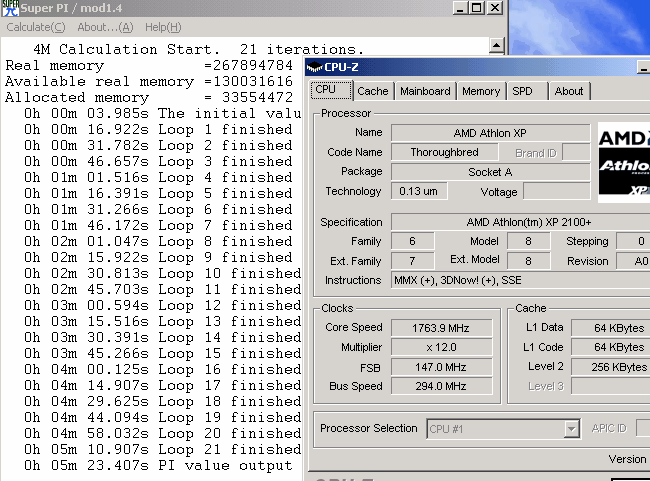The height and width of the screenshot is (481, 650).
Task: Click the AMD Athlon XP logo image
Action: [x=624, y=162]
